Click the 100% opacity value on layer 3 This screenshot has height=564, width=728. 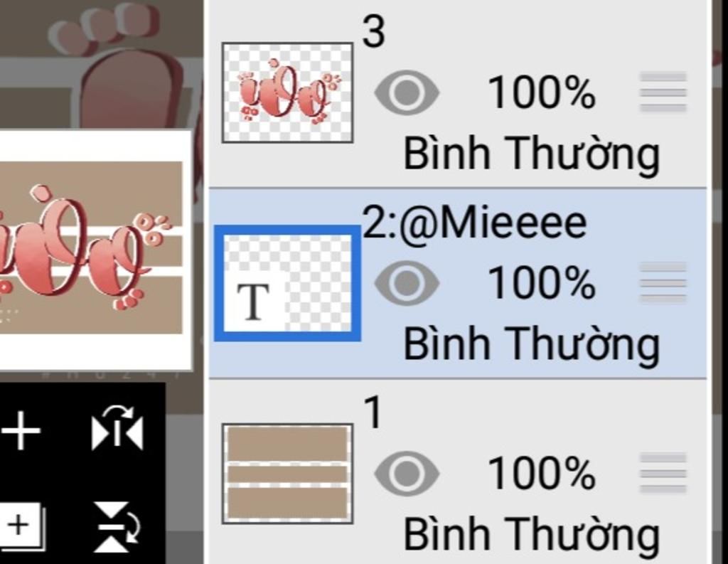point(541,93)
